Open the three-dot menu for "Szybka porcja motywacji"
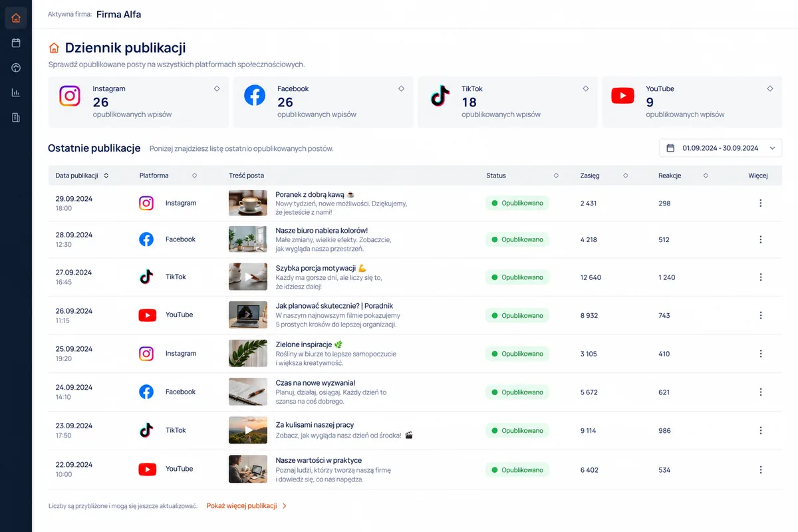 [x=761, y=277]
